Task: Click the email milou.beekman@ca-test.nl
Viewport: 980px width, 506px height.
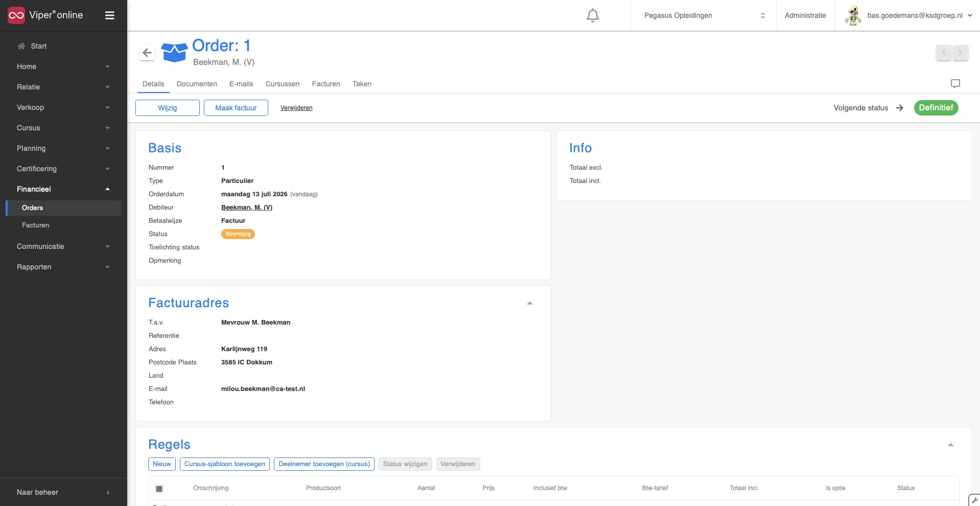Action: point(263,389)
